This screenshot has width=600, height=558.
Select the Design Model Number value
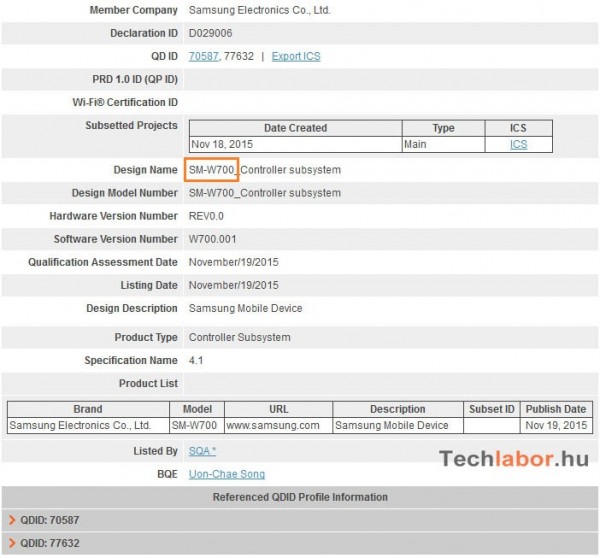264,193
